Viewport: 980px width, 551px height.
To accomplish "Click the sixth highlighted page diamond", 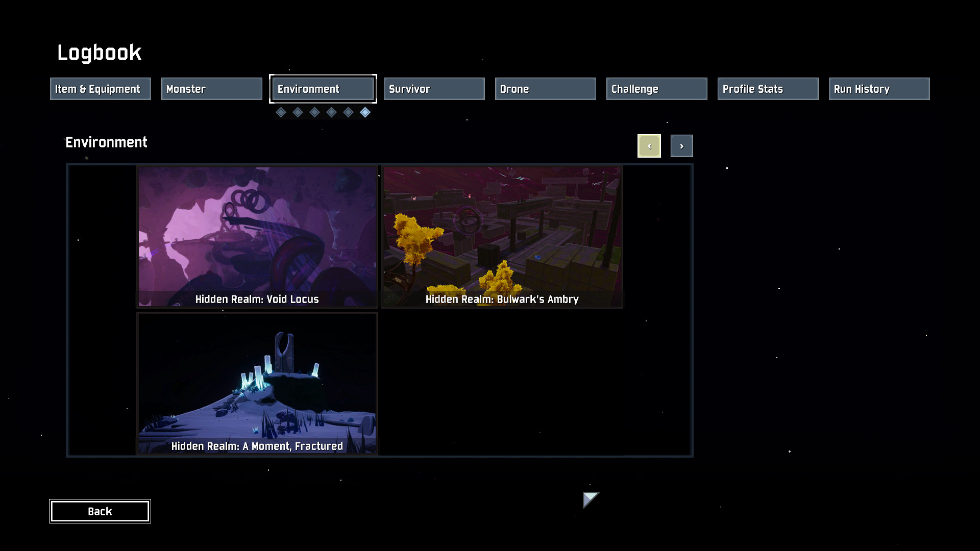I will tap(365, 112).
